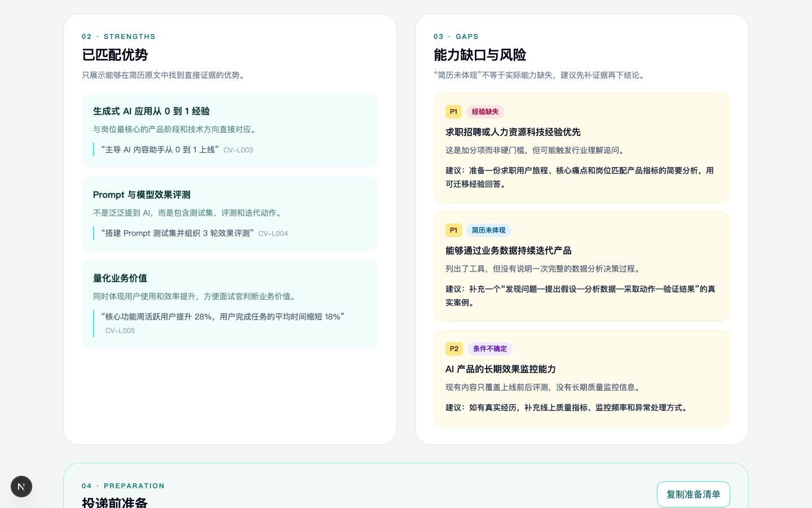Click the subtitle 只展示能够在简历原文中找到直接证据的优势
This screenshot has width=812, height=508.
164,75
